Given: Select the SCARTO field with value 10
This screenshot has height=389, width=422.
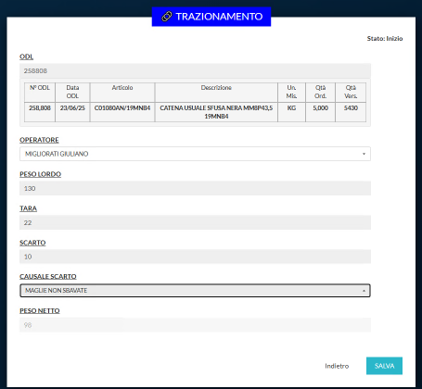Looking at the screenshot, I should (x=195, y=257).
